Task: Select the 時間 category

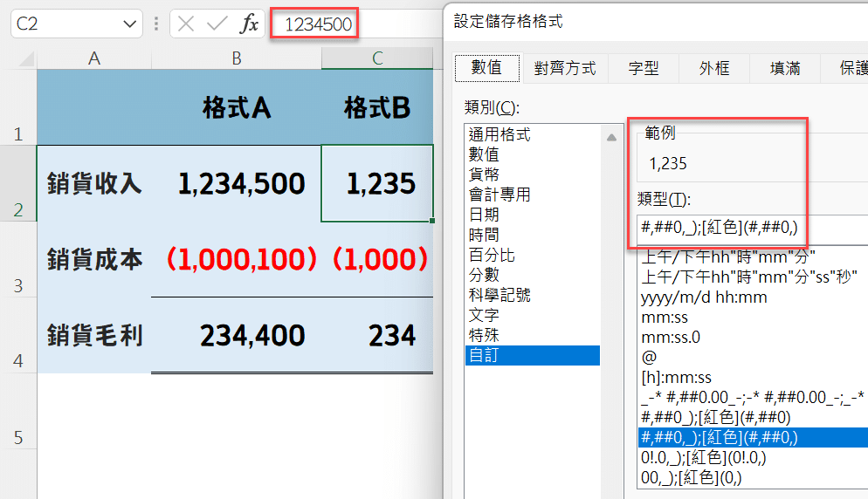Action: tap(533, 236)
